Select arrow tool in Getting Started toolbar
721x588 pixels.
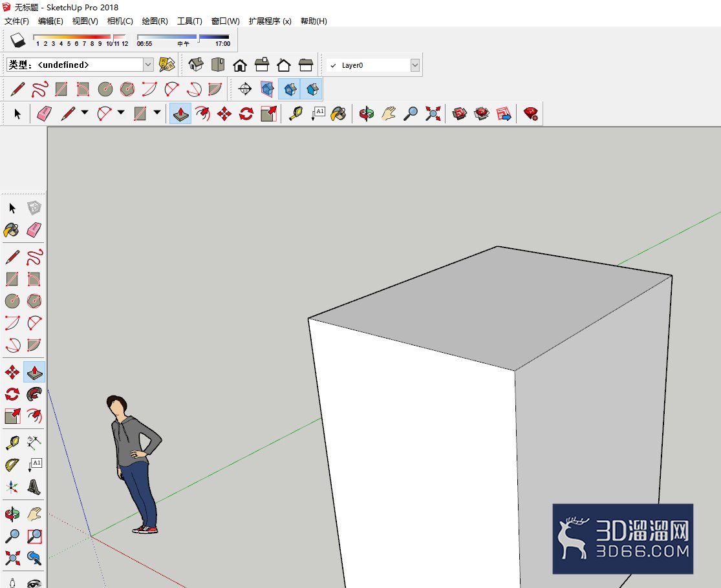point(17,114)
